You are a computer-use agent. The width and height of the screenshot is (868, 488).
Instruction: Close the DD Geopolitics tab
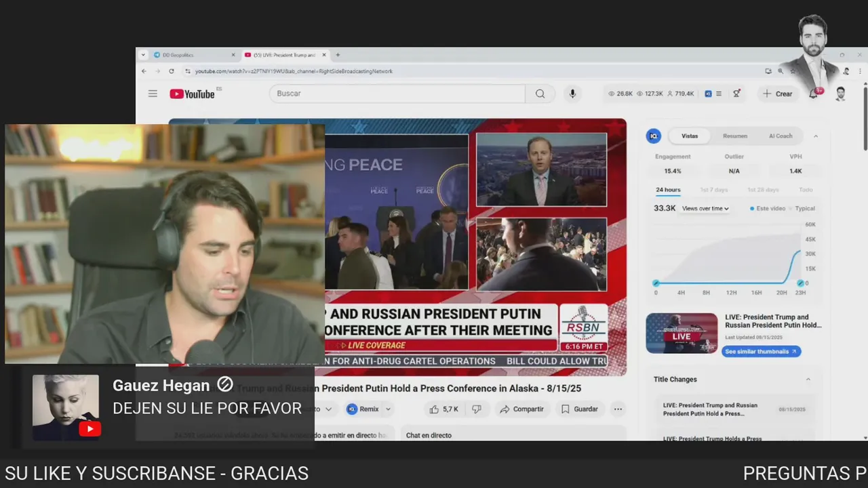click(233, 55)
